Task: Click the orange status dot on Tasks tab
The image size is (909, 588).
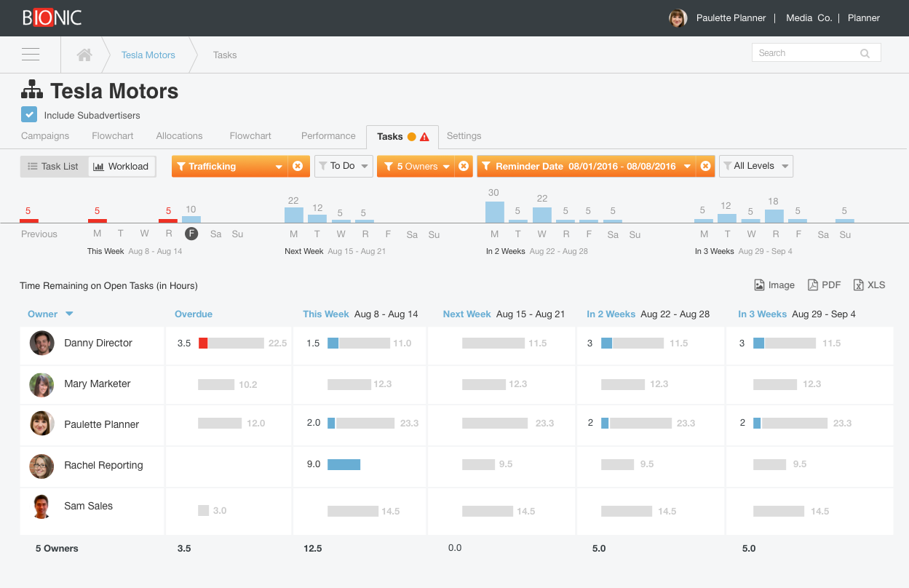Action: click(411, 137)
